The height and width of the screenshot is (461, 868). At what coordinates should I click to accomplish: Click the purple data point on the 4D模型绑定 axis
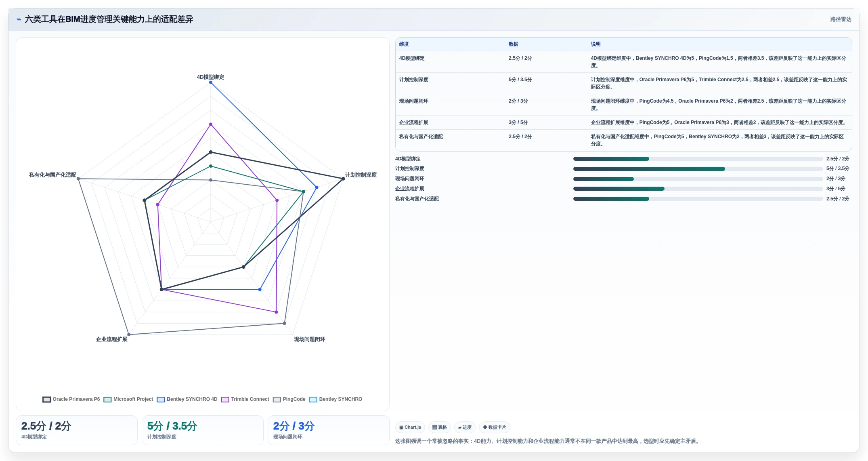(211, 124)
